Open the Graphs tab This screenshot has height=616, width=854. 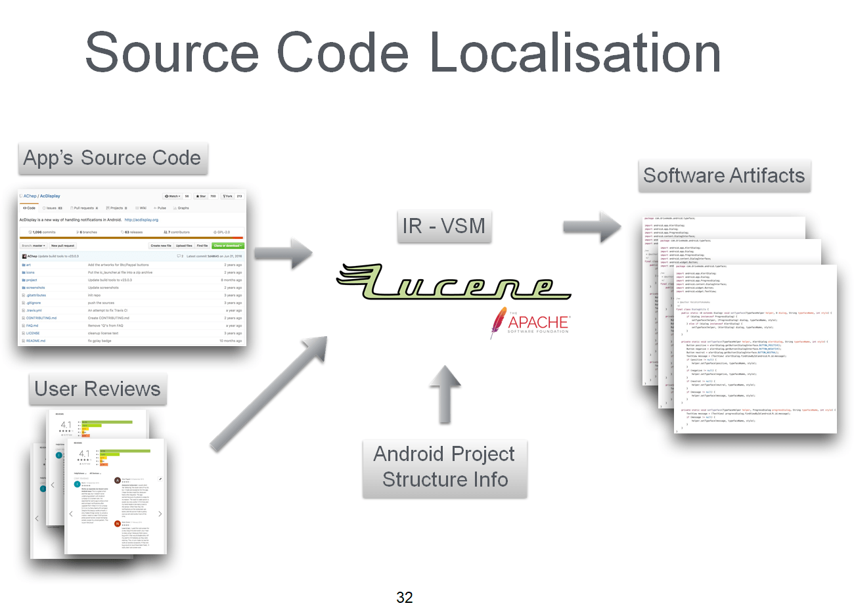click(x=181, y=208)
